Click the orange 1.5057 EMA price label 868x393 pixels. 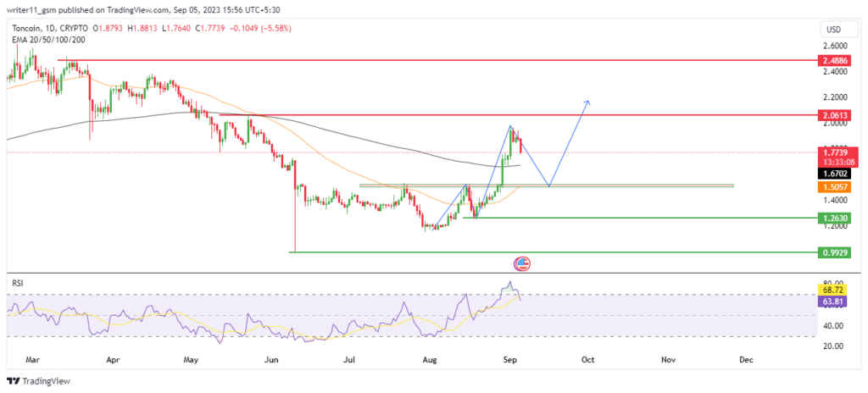[834, 187]
